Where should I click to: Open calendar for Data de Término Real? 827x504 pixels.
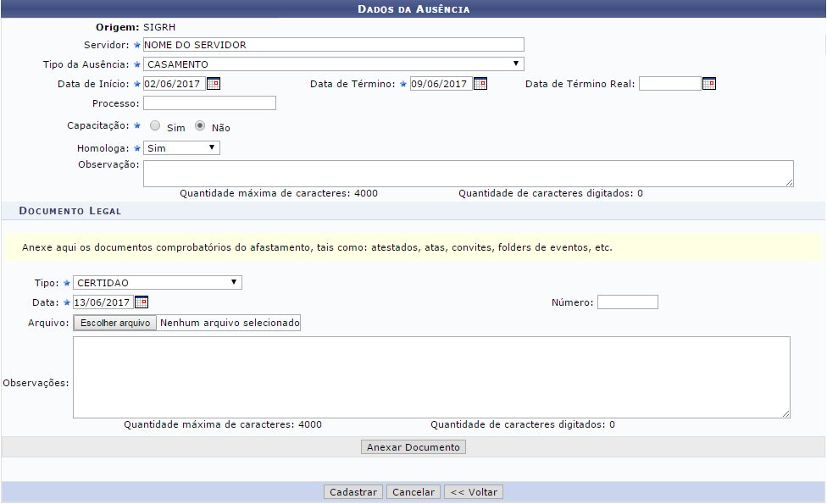click(x=709, y=84)
